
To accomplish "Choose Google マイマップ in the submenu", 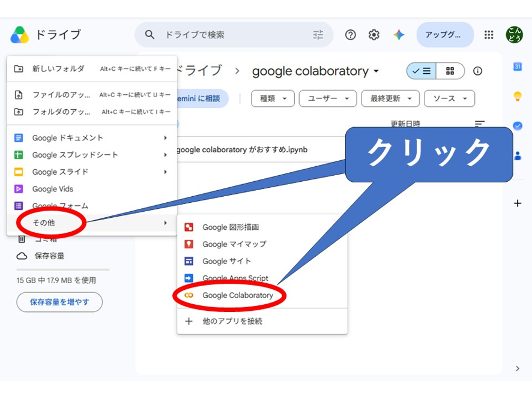I will pos(262,244).
